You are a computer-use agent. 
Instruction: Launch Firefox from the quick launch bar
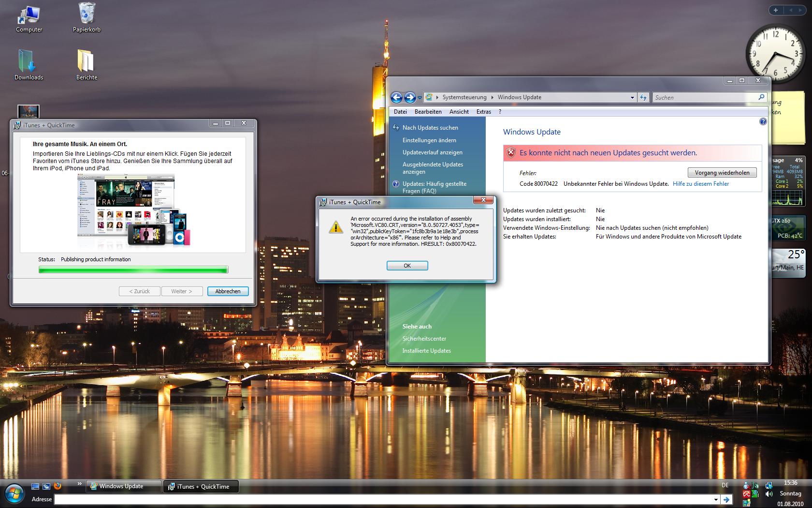(x=58, y=486)
